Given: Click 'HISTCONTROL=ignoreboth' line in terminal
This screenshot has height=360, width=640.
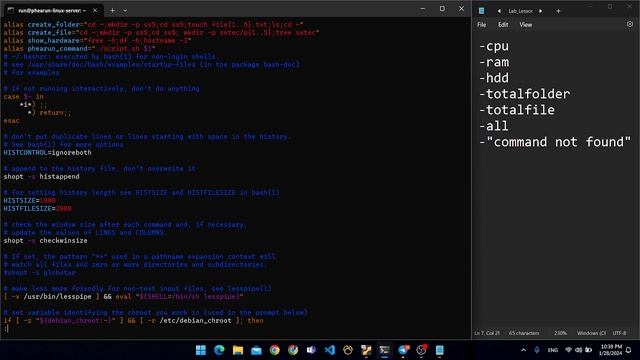Looking at the screenshot, I should point(47,153).
